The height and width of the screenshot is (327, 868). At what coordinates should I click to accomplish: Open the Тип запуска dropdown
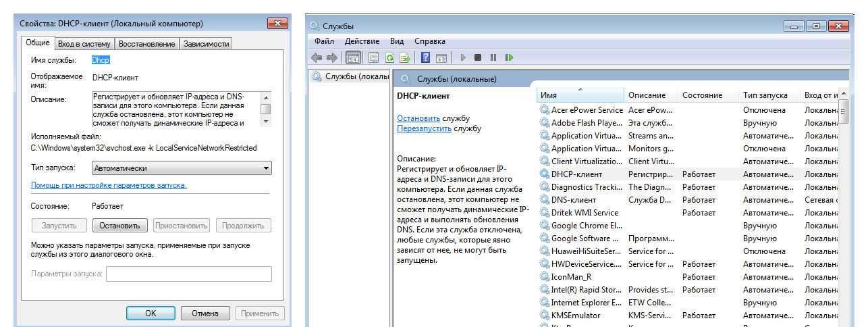(182, 168)
